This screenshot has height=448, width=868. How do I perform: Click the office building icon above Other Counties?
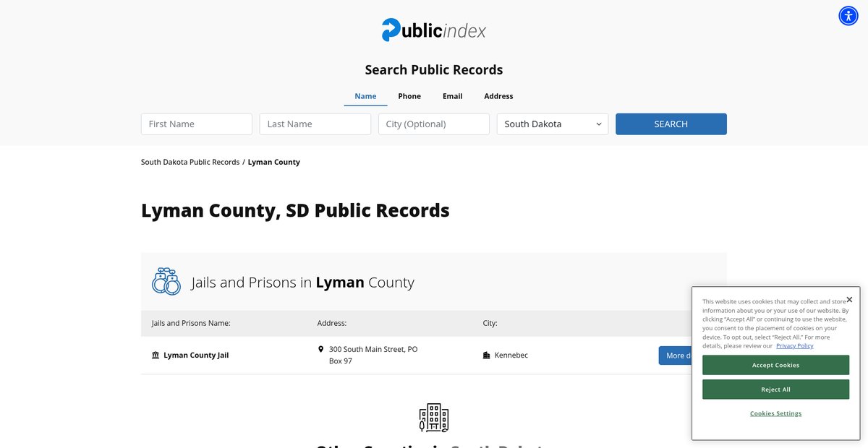434,418
